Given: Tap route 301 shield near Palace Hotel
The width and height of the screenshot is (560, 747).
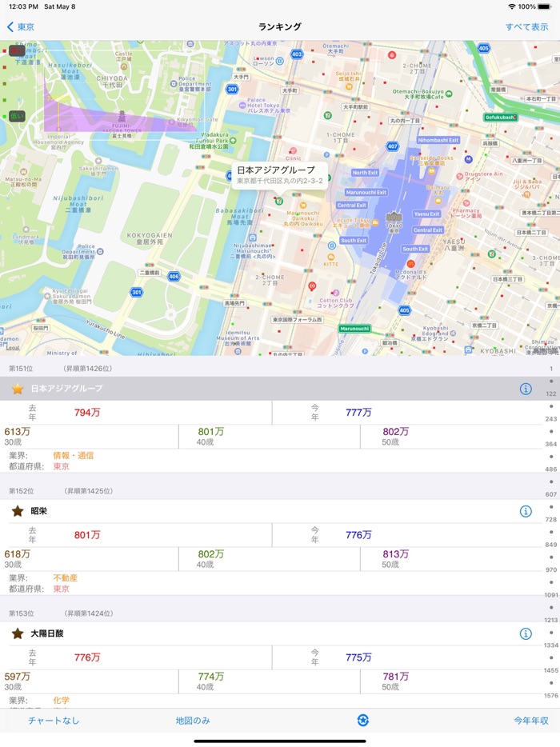Looking at the screenshot, I should (x=232, y=89).
